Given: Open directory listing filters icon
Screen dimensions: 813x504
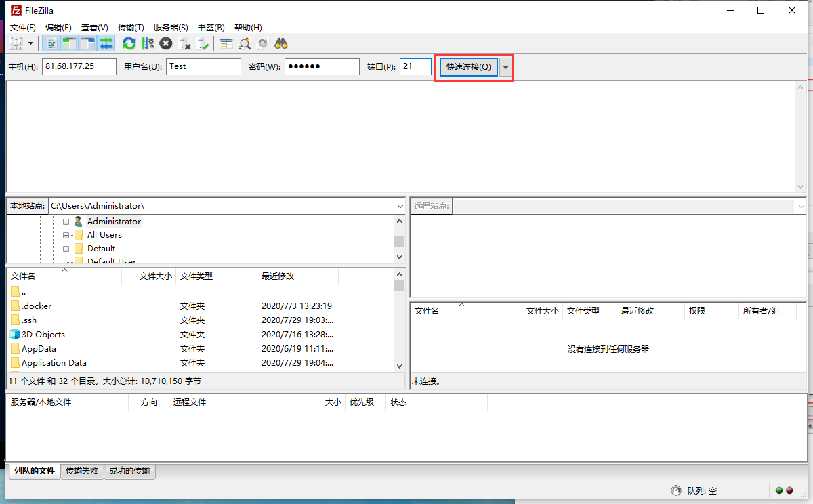Looking at the screenshot, I should coord(226,43).
